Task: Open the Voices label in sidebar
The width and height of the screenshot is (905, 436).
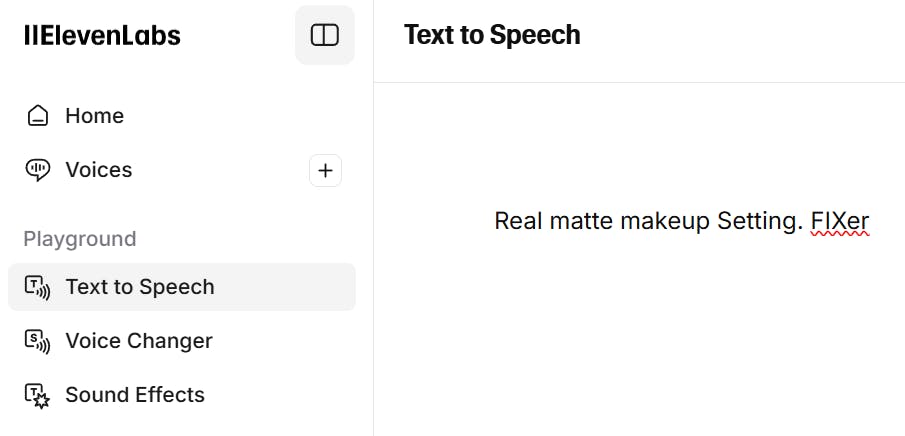Action: click(98, 170)
